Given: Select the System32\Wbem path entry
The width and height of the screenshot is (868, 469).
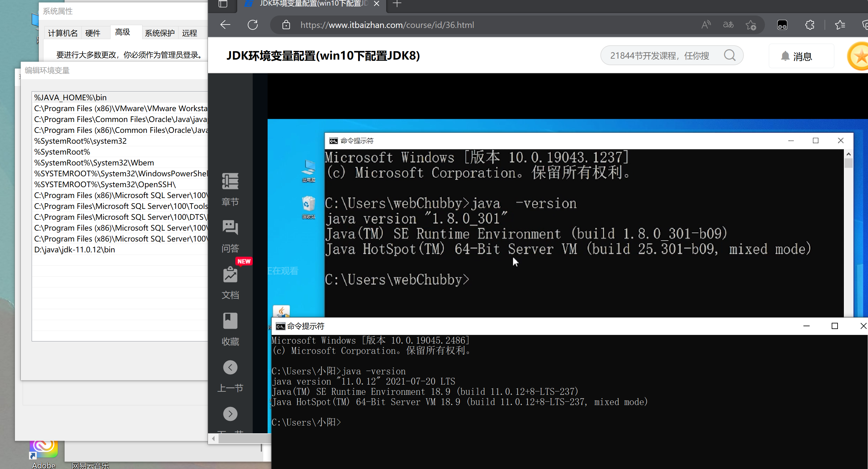Looking at the screenshot, I should (x=120, y=162).
